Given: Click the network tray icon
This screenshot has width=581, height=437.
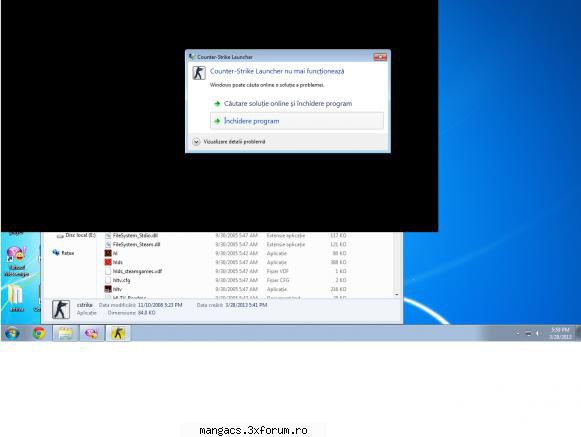Looking at the screenshot, I should [x=528, y=333].
